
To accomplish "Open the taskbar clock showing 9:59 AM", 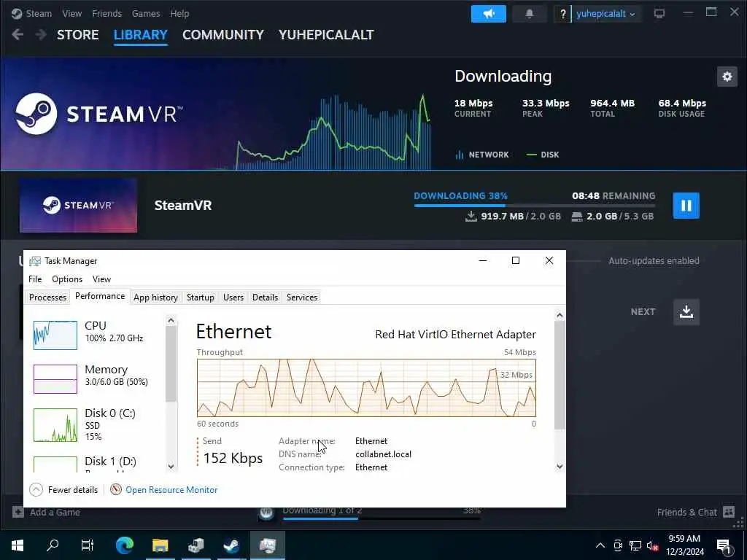I will [x=684, y=545].
